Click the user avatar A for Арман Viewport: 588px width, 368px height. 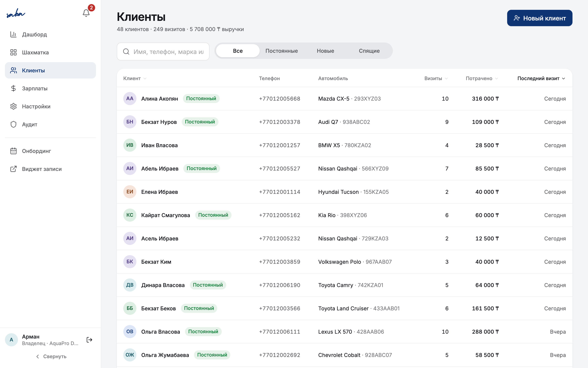(x=11, y=340)
